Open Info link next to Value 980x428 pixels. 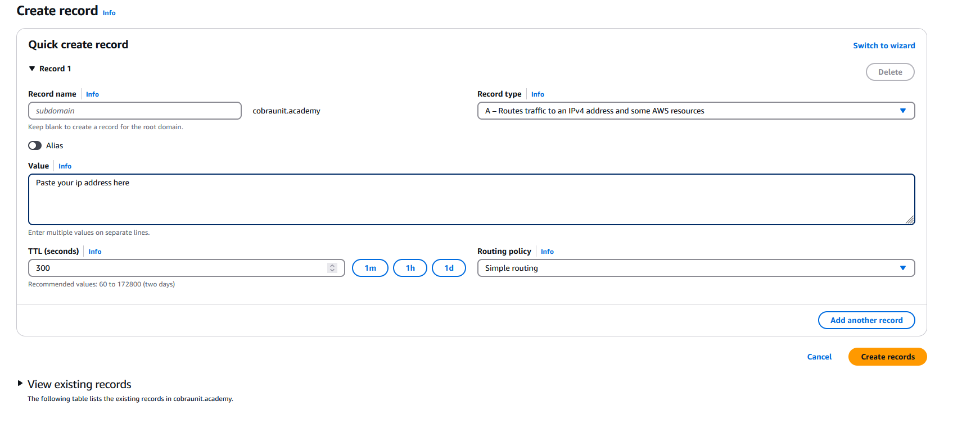(x=65, y=166)
